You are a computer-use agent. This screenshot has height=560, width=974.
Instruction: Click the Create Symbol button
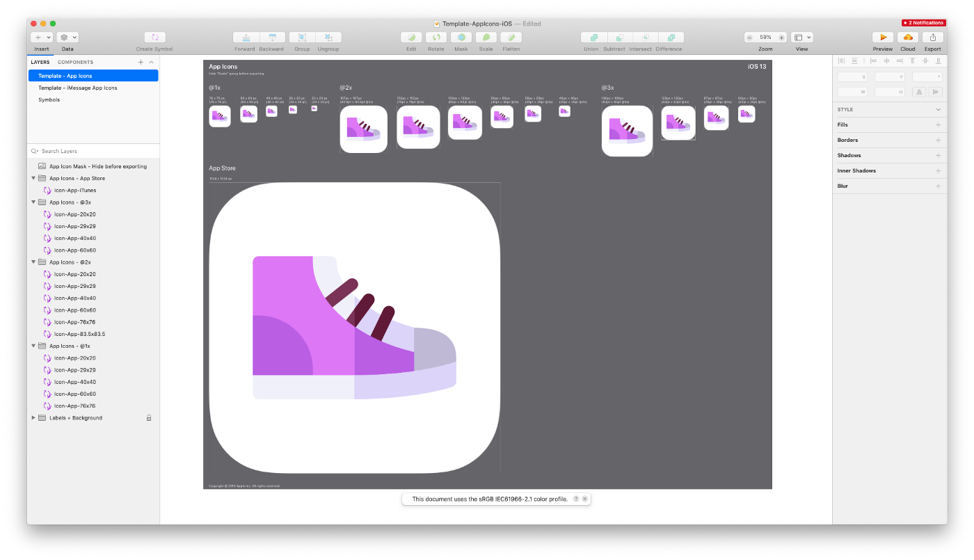tap(154, 38)
